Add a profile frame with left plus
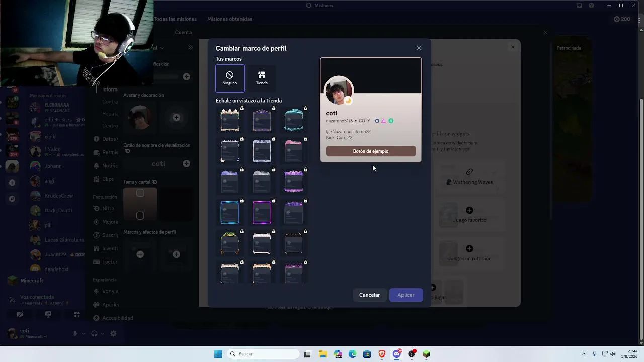Image resolution: width=644 pixels, height=362 pixels. pos(140,254)
